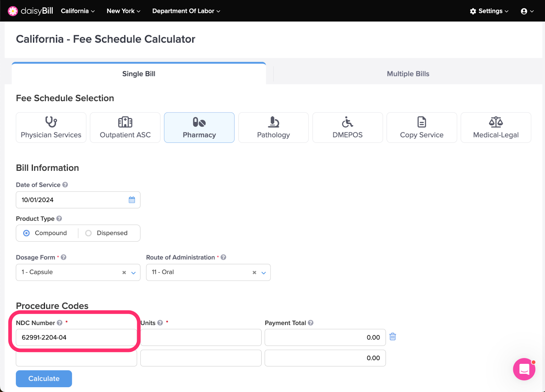Click the first Payment Total field

pyautogui.click(x=325, y=338)
